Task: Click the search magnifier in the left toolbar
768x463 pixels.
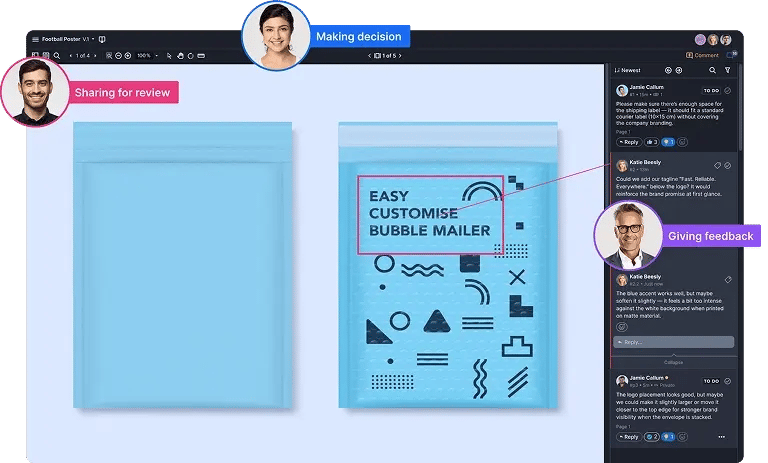Action: [x=57, y=56]
